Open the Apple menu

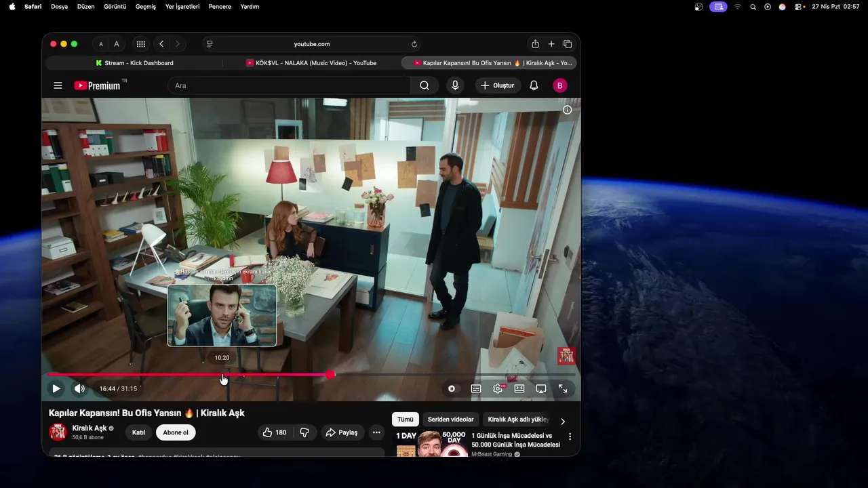12,6
